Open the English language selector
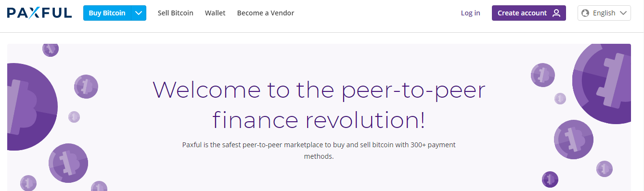This screenshot has width=644, height=191. pyautogui.click(x=604, y=13)
